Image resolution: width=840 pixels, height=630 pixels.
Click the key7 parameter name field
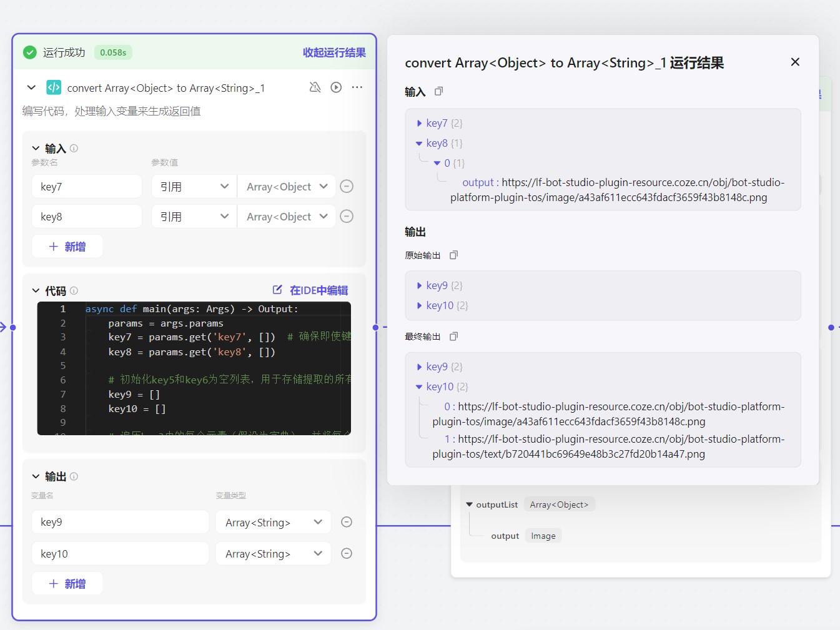[87, 186]
